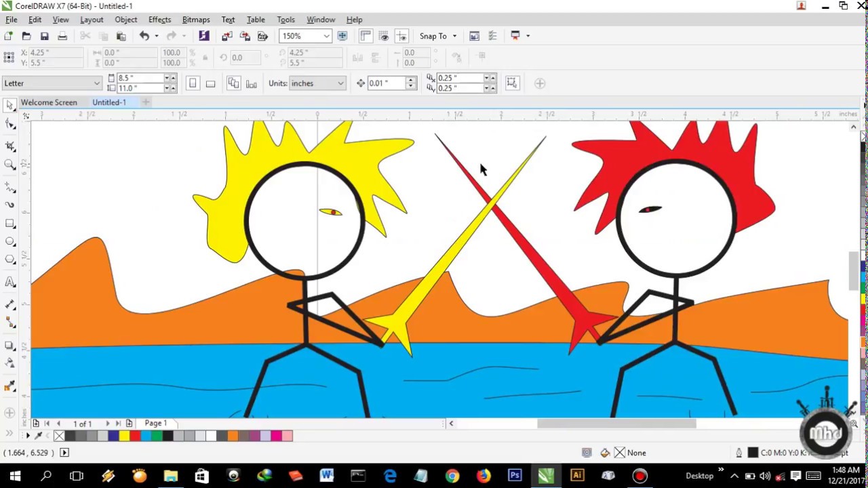Switch to the Welcome Screen tab
The image size is (868, 488).
pyautogui.click(x=49, y=102)
